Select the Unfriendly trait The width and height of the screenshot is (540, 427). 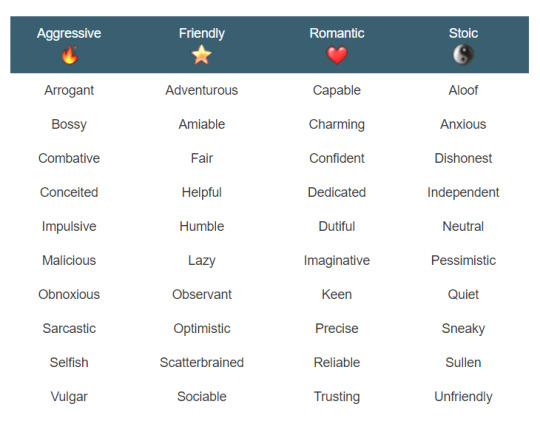[x=463, y=397]
